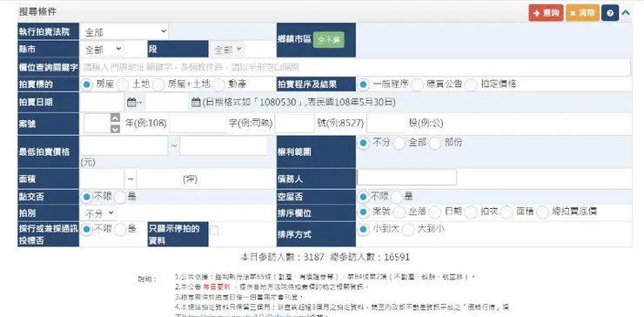The width and height of the screenshot is (644, 317).
Task: Open the question mark help icon
Action: pyautogui.click(x=610, y=13)
